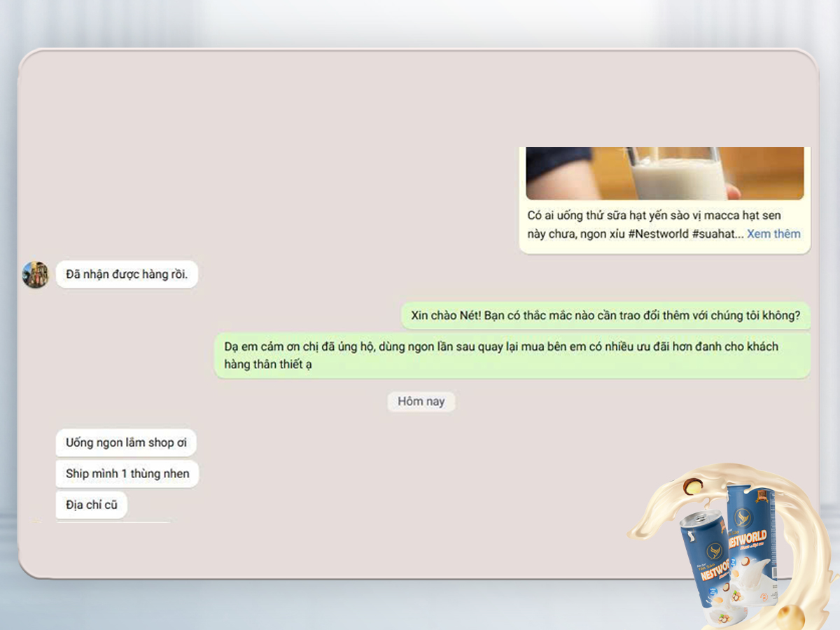Screen dimensions: 840x630
Task: Click the customer's profile avatar
Action: pyautogui.click(x=35, y=274)
